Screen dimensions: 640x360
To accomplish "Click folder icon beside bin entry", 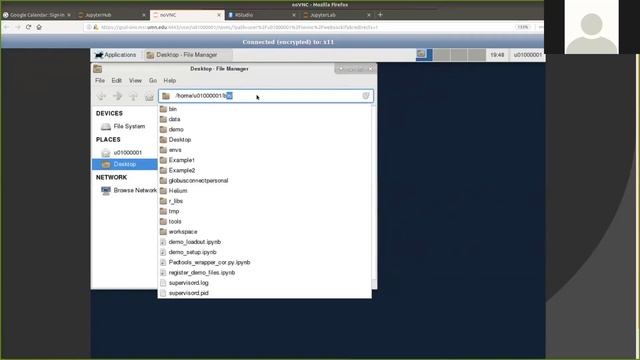I will pos(163,109).
